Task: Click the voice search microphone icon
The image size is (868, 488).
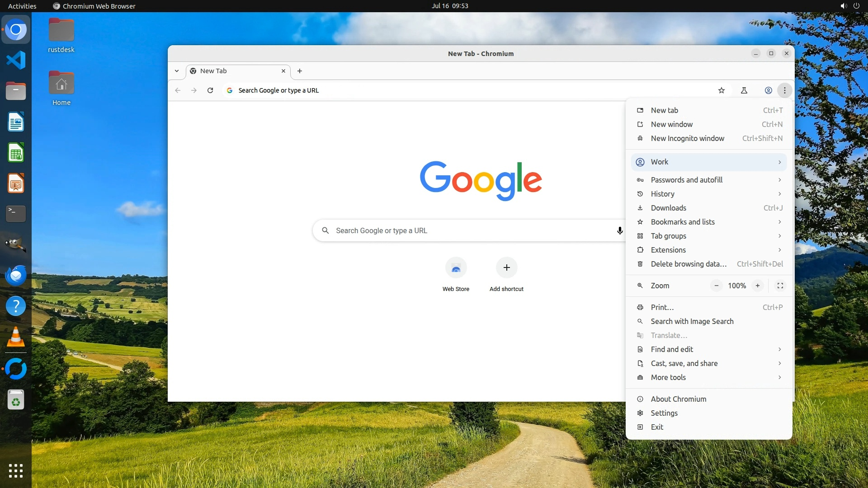Action: (x=620, y=231)
